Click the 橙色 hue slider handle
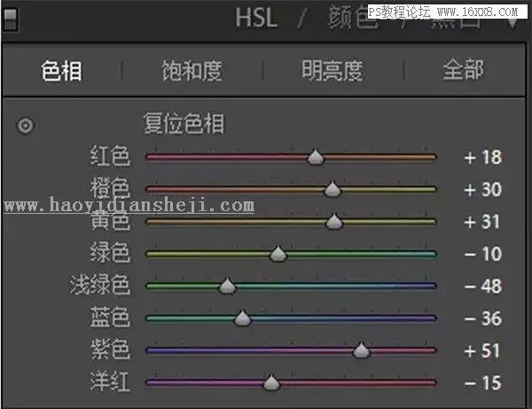 332,189
